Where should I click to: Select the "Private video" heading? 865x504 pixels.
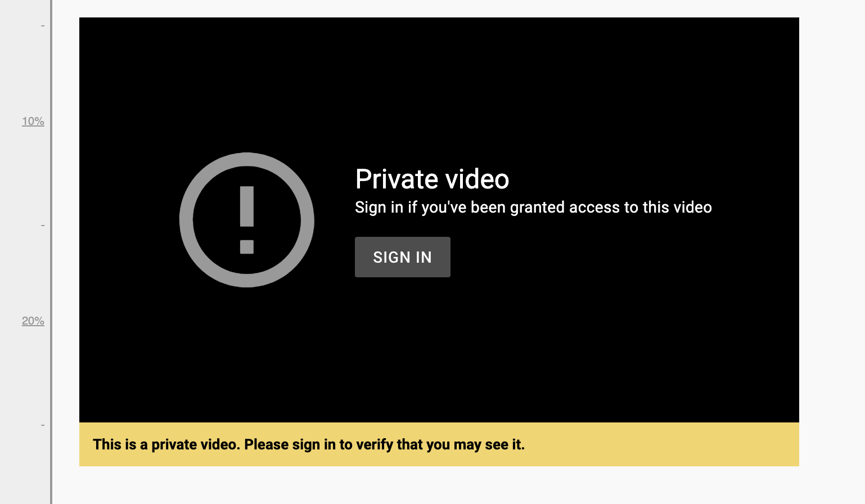click(x=432, y=179)
